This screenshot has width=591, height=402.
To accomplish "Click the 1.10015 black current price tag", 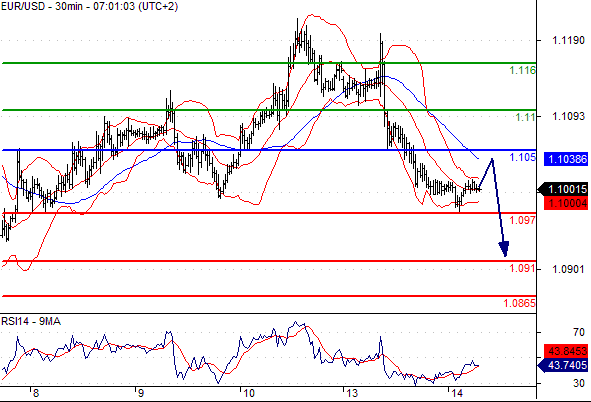I will pyautogui.click(x=563, y=189).
